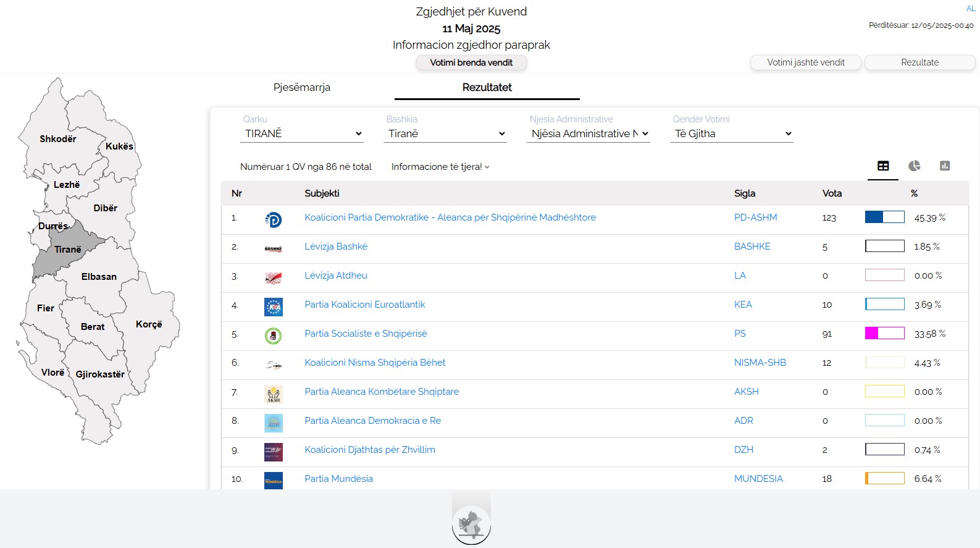The image size is (980, 548).
Task: Click the Partia Socialiste party logo
Action: pos(273,335)
